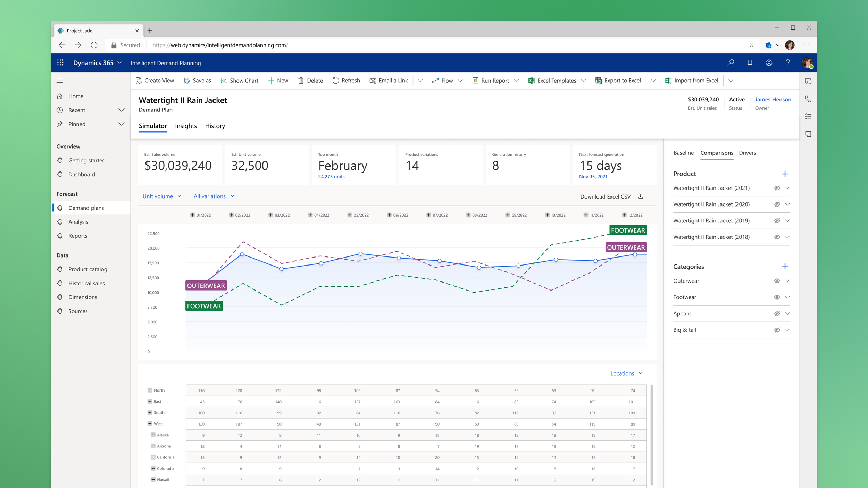
Task: Show Watertight II Rain Jacket (2021) comparison
Action: (777, 188)
